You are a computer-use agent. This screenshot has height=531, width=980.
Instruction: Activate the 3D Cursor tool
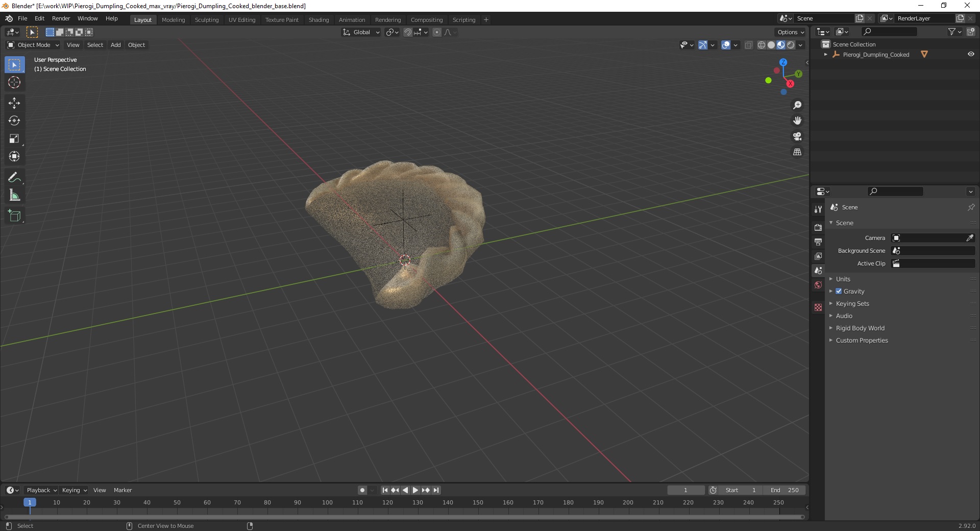(x=14, y=82)
